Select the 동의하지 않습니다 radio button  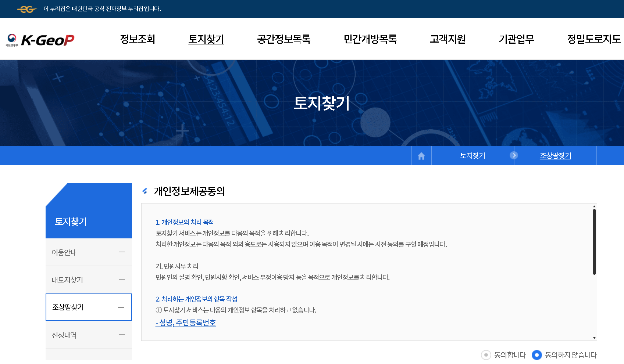coord(537,355)
